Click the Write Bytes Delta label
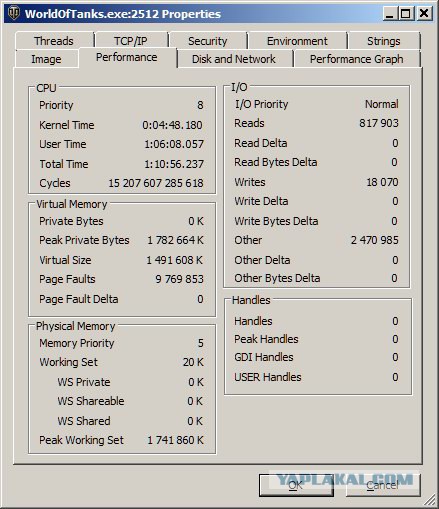 (276, 221)
